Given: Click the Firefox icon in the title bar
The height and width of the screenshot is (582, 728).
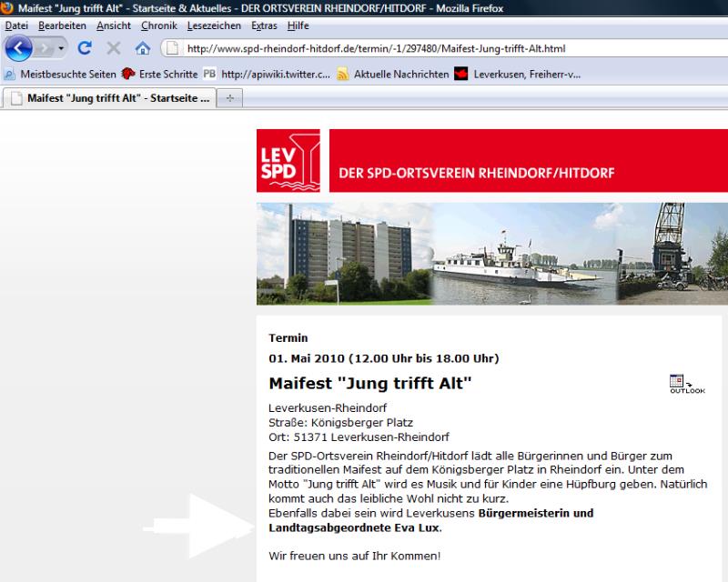Looking at the screenshot, I should tap(7, 8).
